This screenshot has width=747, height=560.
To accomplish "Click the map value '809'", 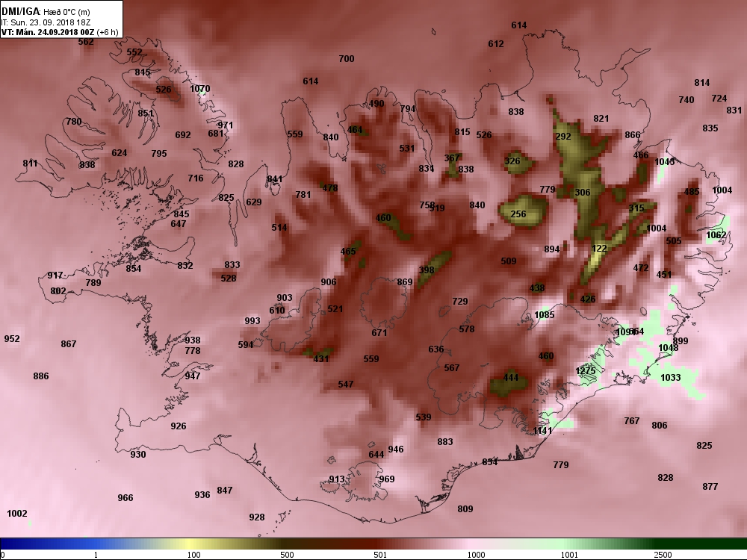I will pos(465,509).
